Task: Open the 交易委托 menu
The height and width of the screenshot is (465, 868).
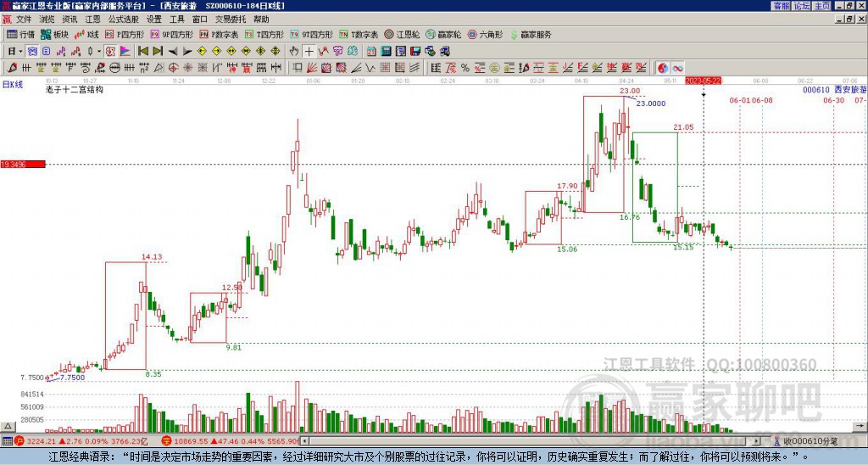Action: click(x=231, y=20)
